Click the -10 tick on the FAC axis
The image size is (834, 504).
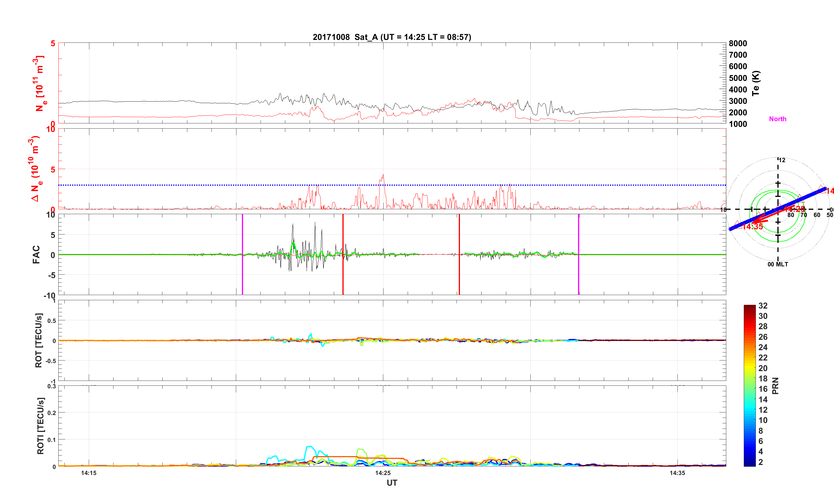(49, 296)
